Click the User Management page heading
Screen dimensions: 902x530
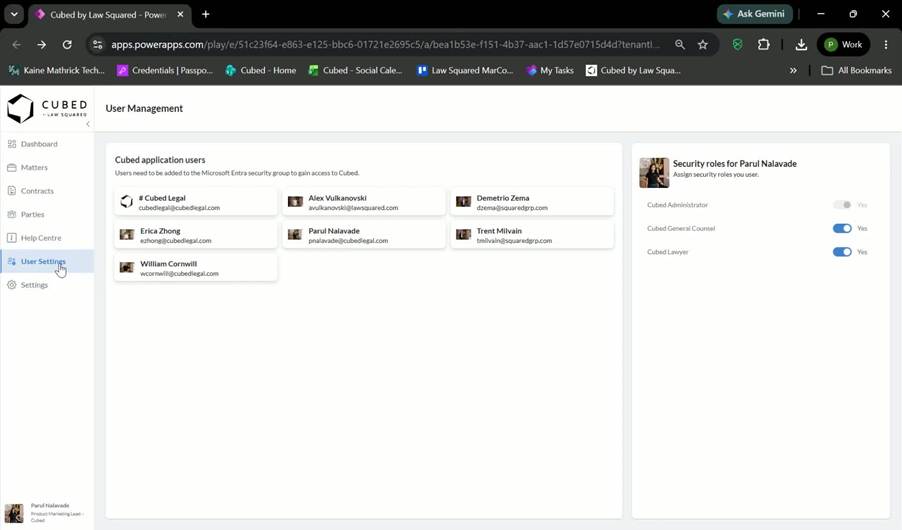144,108
